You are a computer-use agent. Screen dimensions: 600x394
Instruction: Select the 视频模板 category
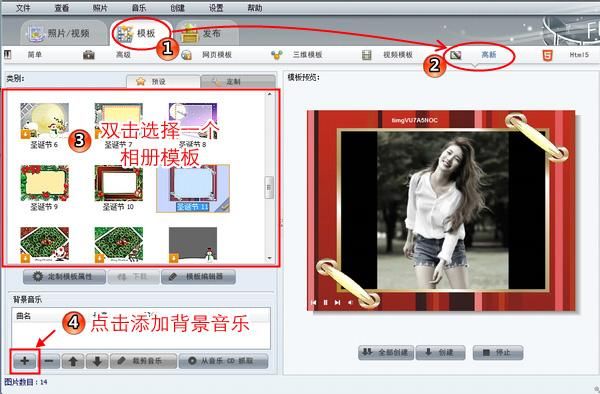(x=387, y=55)
